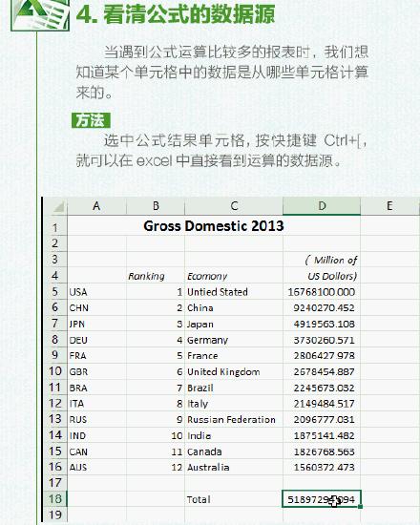This screenshot has width=420, height=525.
Task: Click the 'Total' label cell
Action: coord(234,499)
